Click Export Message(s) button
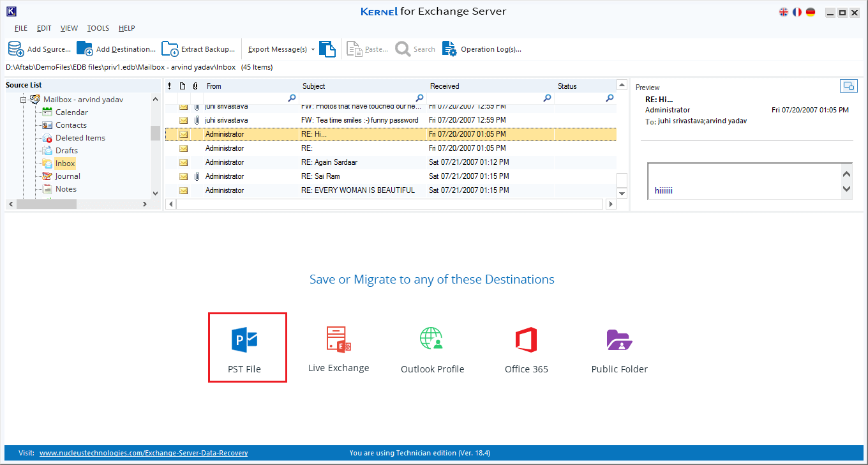This screenshot has width=868, height=465. coord(277,49)
